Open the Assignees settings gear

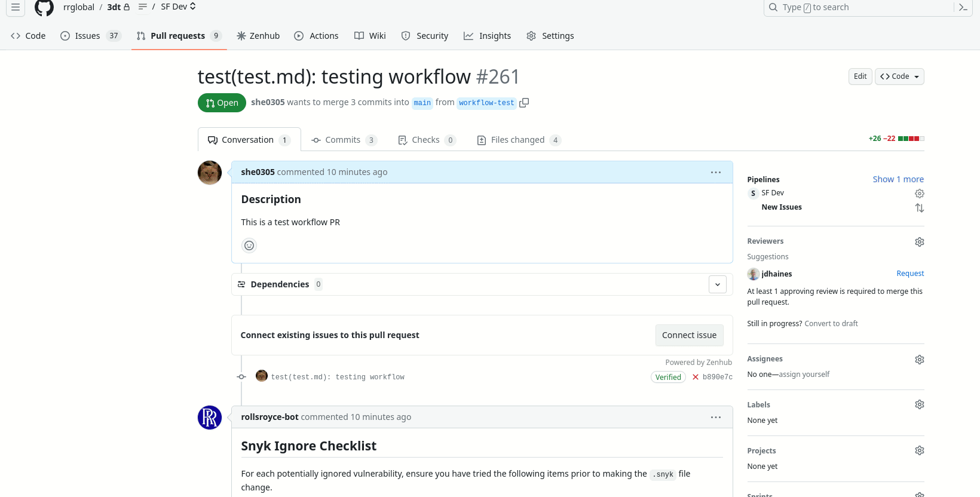(920, 360)
